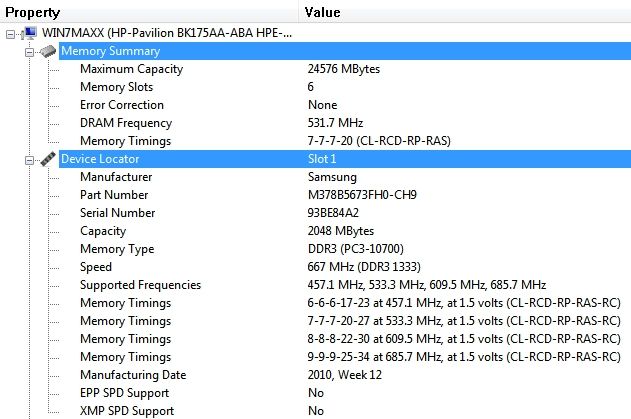Click the RAM stick icon beside Device Locator
This screenshot has width=631, height=419.
click(48, 159)
